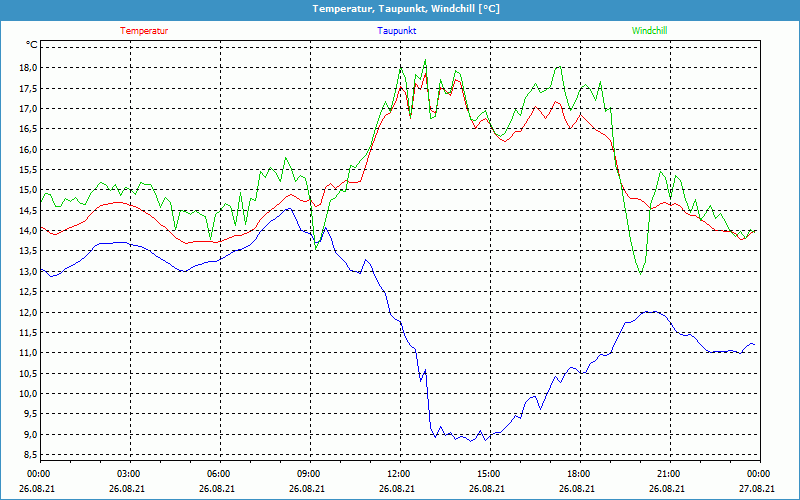Click the 27.08.21 date label
Viewport: 800px width, 500px height.
coord(758,489)
